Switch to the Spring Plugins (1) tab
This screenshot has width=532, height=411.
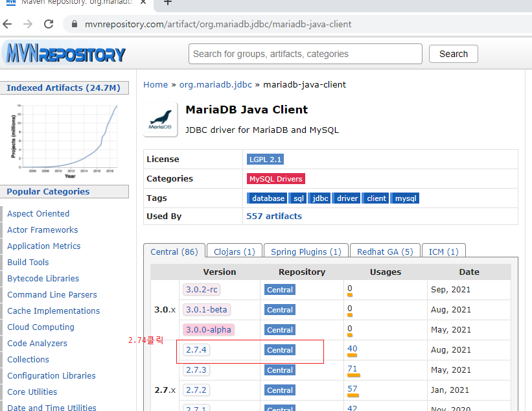click(306, 252)
